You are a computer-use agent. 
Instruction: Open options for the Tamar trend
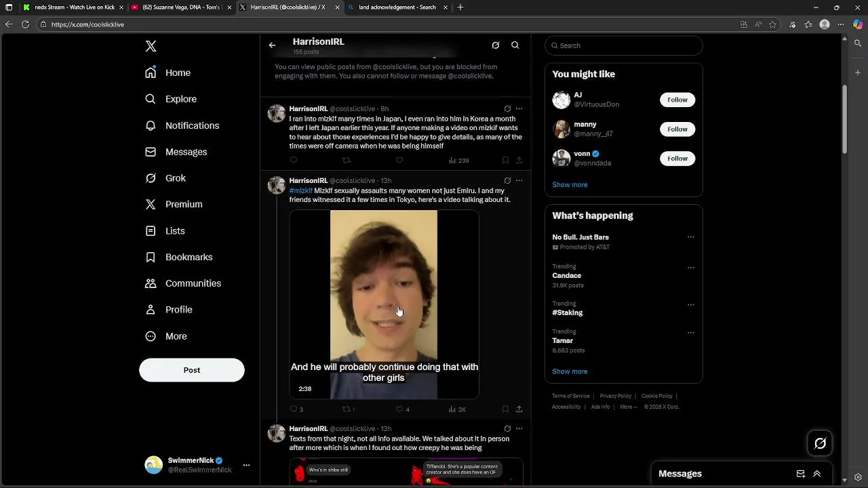coord(691,333)
